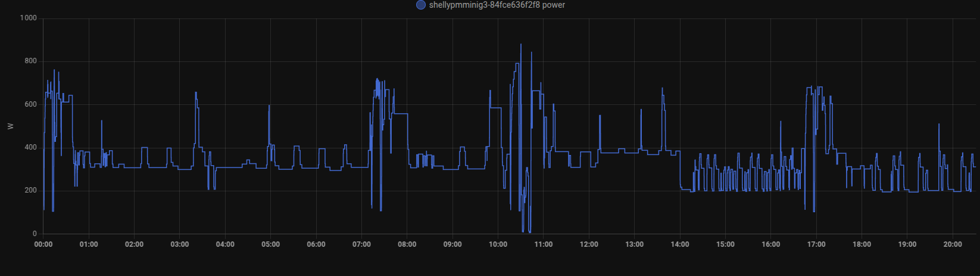
Task: Click the 0 value on the Y axis
Action: tap(34, 234)
